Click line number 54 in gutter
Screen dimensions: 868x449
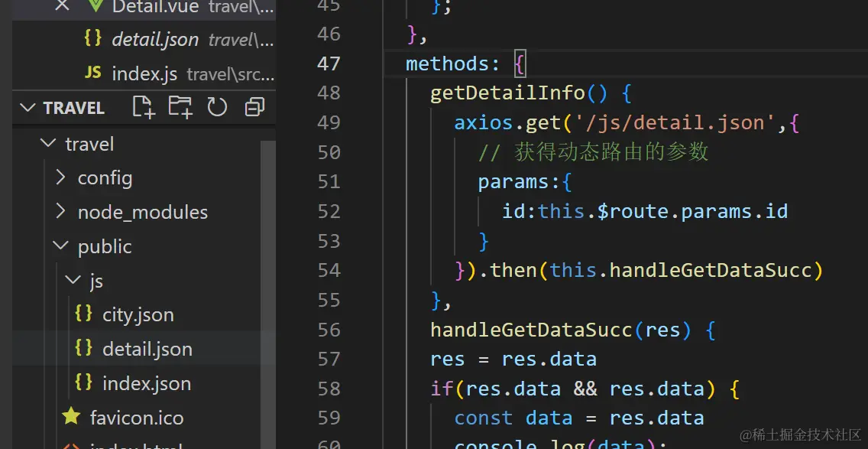click(x=329, y=271)
